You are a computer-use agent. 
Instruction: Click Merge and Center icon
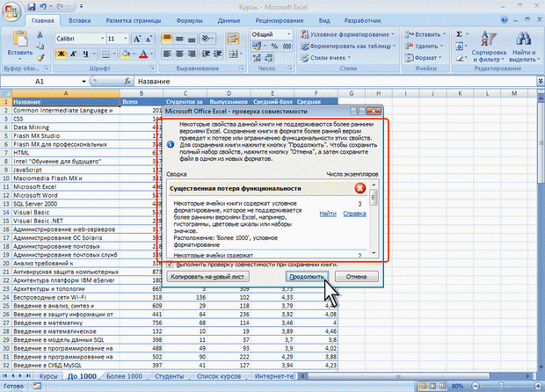[x=233, y=54]
